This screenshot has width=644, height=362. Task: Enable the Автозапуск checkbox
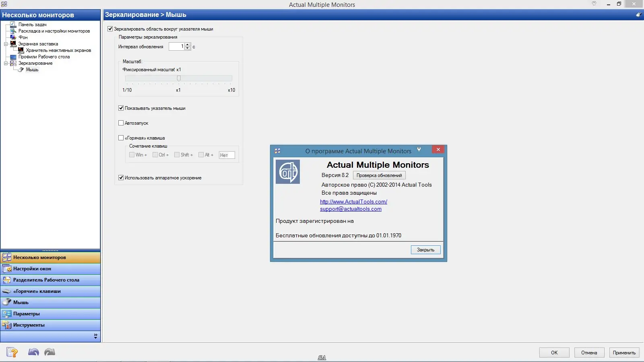pos(121,123)
